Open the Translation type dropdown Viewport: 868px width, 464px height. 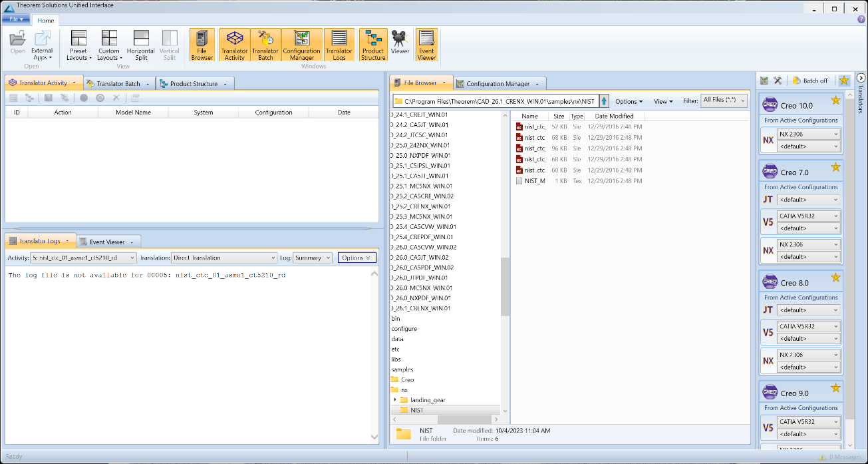pyautogui.click(x=224, y=258)
